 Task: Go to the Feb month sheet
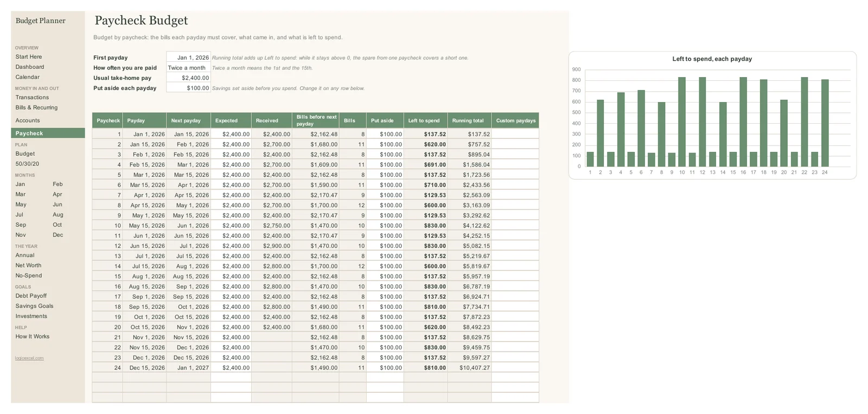click(58, 184)
